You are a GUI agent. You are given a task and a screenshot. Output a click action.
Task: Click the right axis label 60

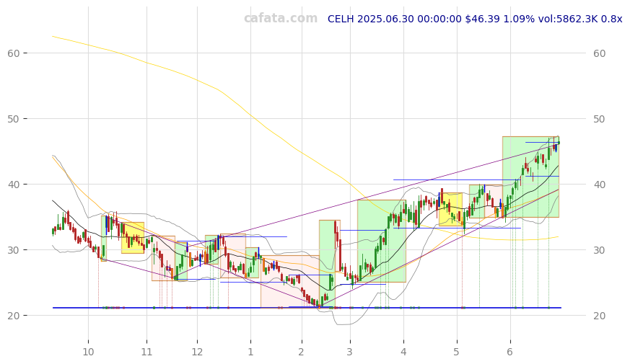[x=600, y=53]
